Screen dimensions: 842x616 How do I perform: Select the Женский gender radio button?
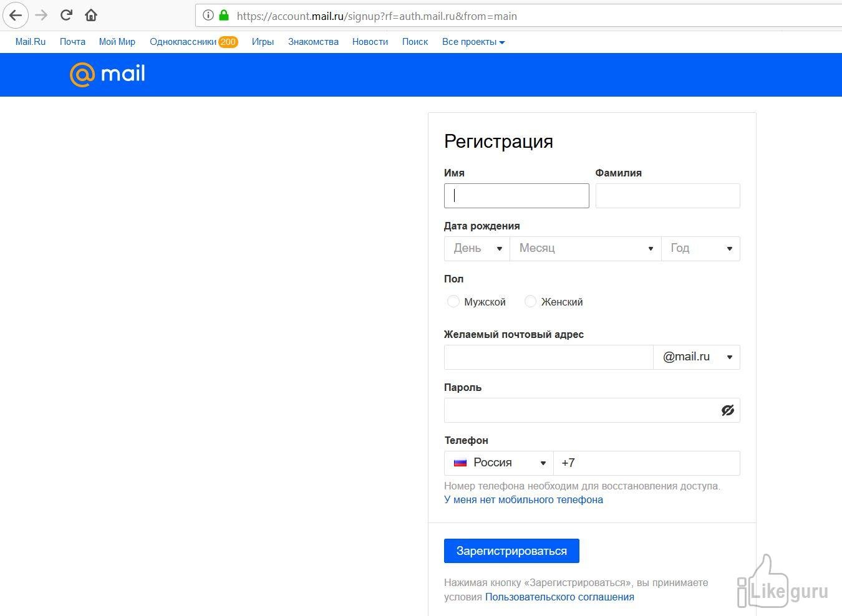point(530,302)
